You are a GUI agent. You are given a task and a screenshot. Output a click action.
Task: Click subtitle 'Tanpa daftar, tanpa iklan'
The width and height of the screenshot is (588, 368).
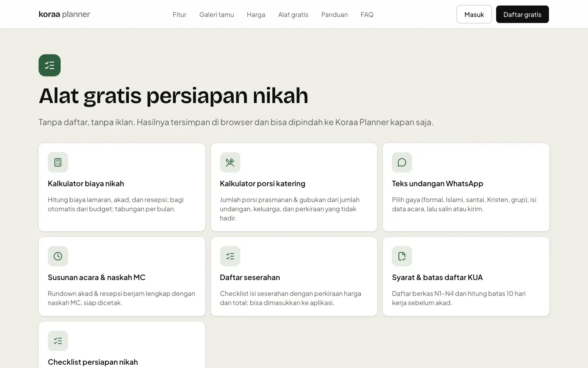[236, 122]
